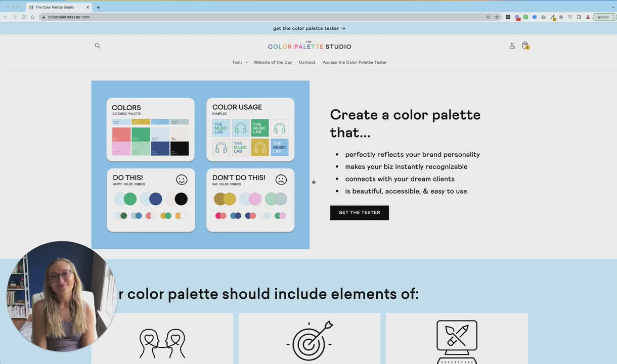Select the dark blue swatch under DO THIS
This screenshot has height=364, width=617.
(155, 199)
